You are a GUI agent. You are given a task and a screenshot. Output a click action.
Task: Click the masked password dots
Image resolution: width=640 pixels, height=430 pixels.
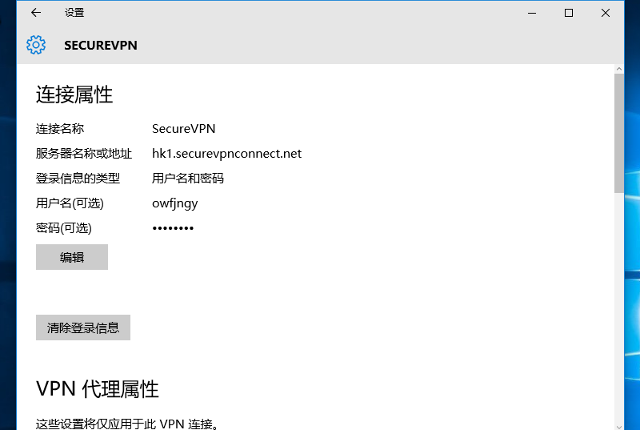[173, 228]
